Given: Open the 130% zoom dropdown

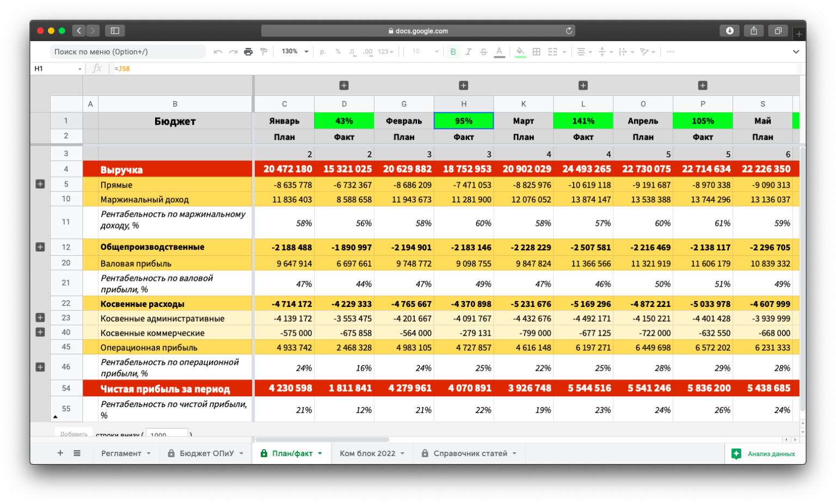Looking at the screenshot, I should [x=295, y=52].
